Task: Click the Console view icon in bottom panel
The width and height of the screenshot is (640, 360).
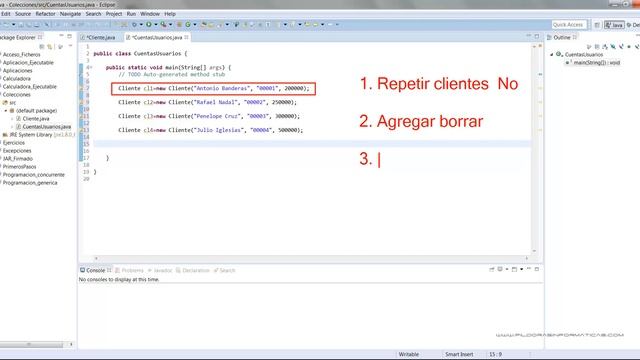Action: [x=82, y=270]
